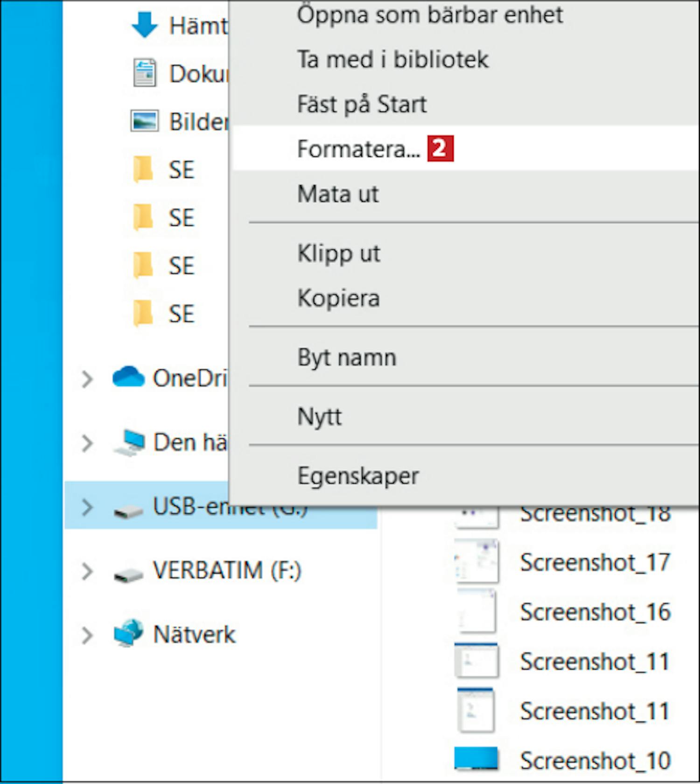Click the USB-enhet drive icon
This screenshot has height=784, width=700.
[x=128, y=510]
